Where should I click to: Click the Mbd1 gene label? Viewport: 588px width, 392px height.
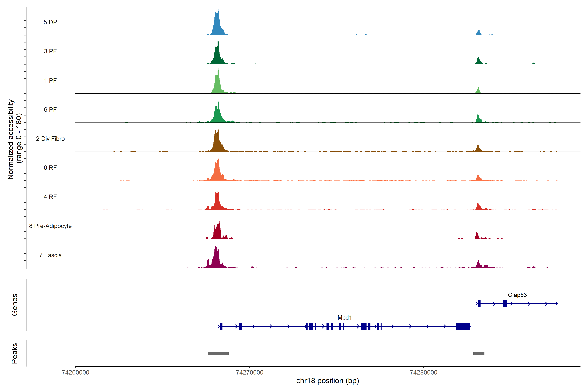click(x=344, y=318)
